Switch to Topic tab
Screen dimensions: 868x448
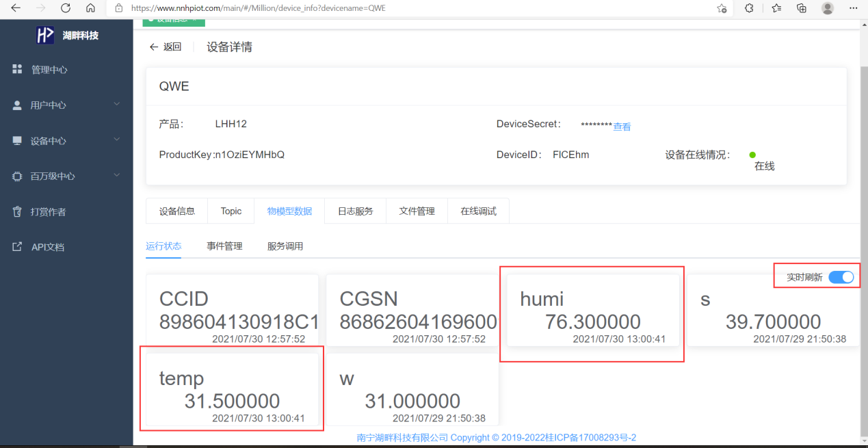[231, 211]
